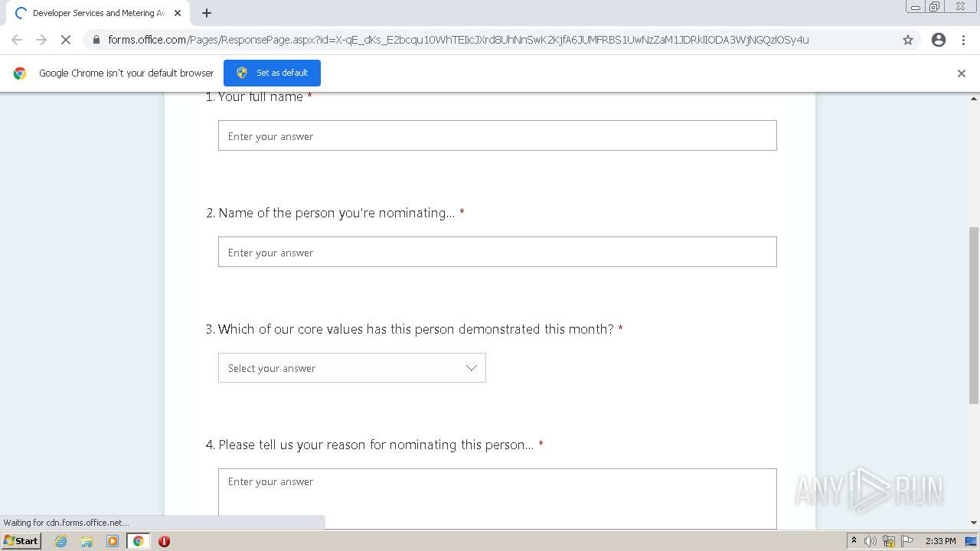This screenshot has width=980, height=551.
Task: Launch Internet Explorer from the taskbar
Action: pyautogui.click(x=60, y=541)
